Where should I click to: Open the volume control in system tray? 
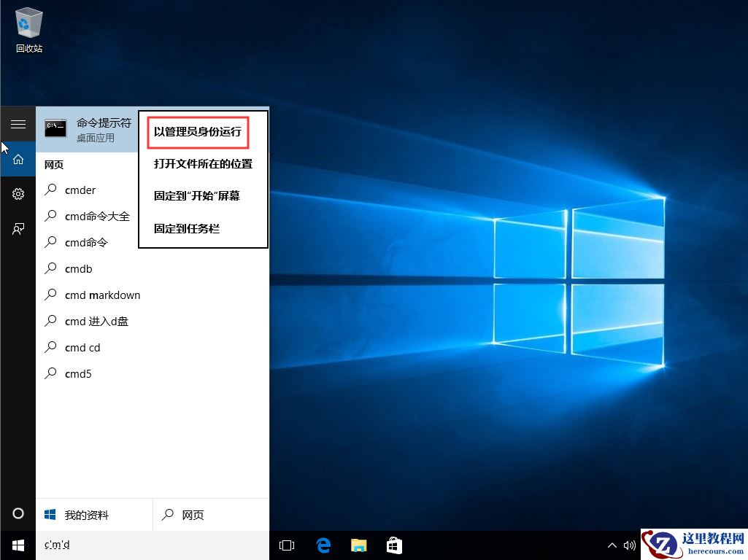pos(630,545)
